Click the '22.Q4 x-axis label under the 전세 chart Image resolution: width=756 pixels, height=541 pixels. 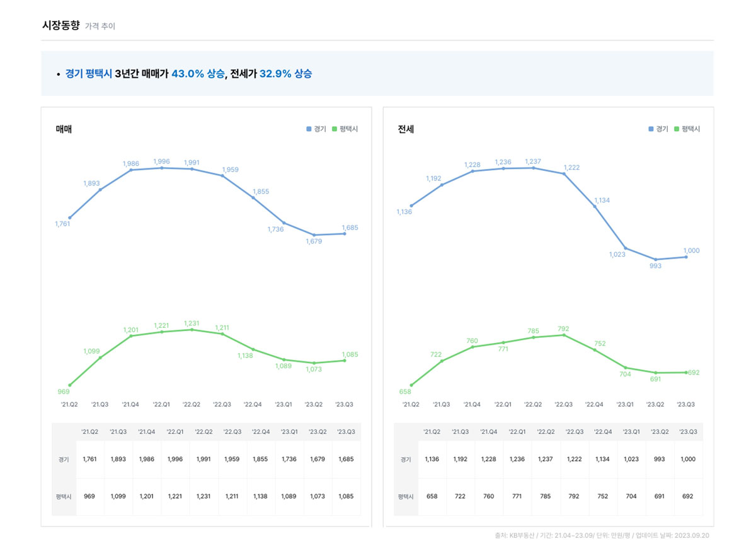tap(594, 404)
